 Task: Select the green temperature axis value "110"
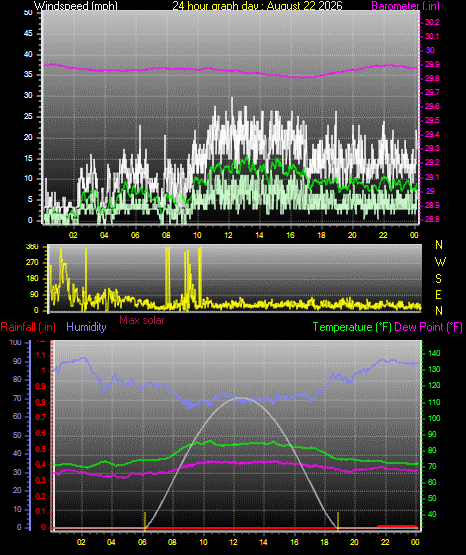[x=434, y=402]
